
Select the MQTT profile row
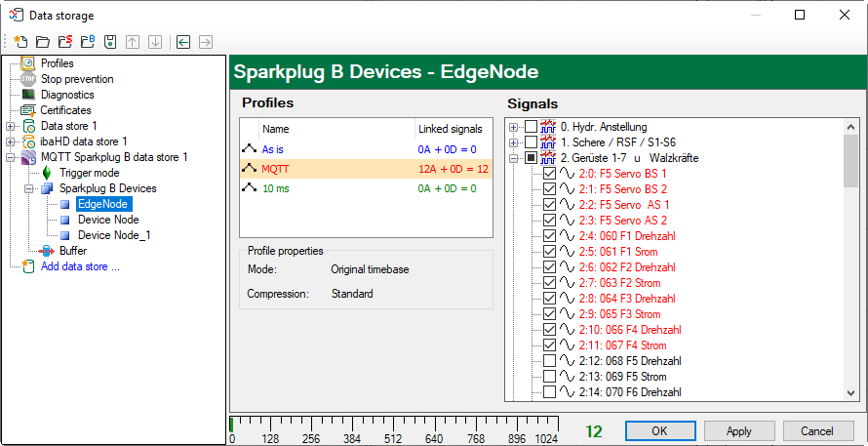[x=366, y=169]
